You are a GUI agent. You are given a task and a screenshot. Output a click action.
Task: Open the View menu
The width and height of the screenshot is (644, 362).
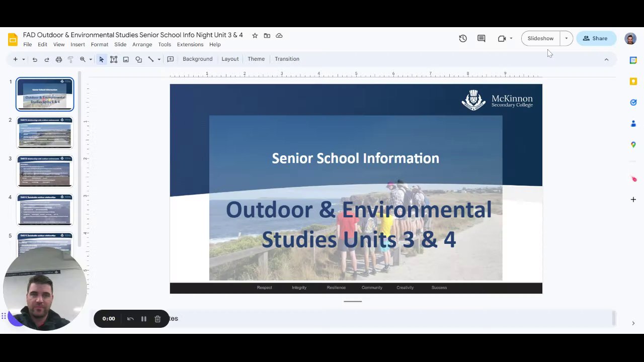point(59,45)
